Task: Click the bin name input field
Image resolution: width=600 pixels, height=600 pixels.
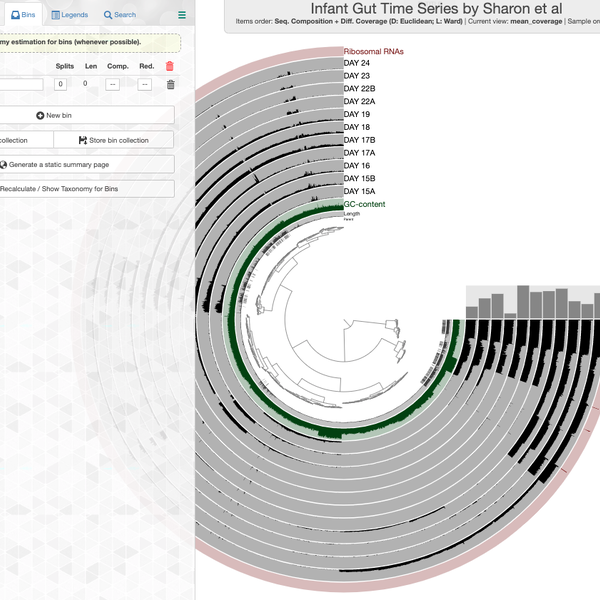Action: [x=21, y=85]
